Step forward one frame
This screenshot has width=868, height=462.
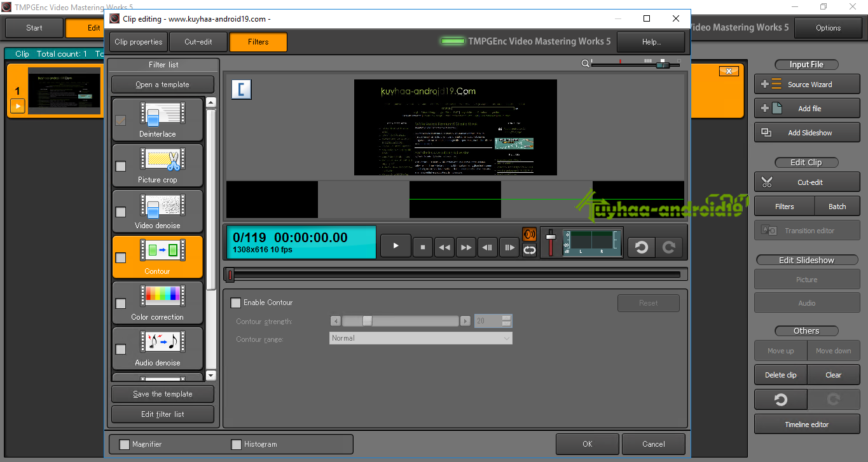click(509, 247)
